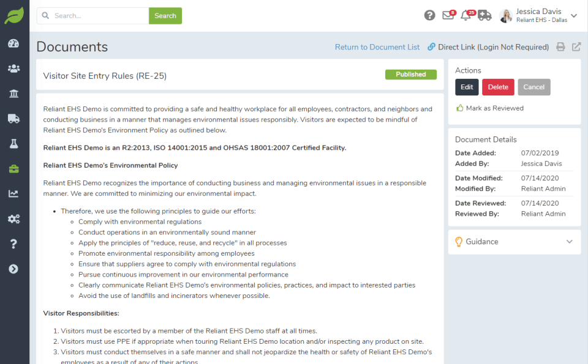The width and height of the screenshot is (588, 364).
Task: Click into the Search input field
Action: coord(98,16)
